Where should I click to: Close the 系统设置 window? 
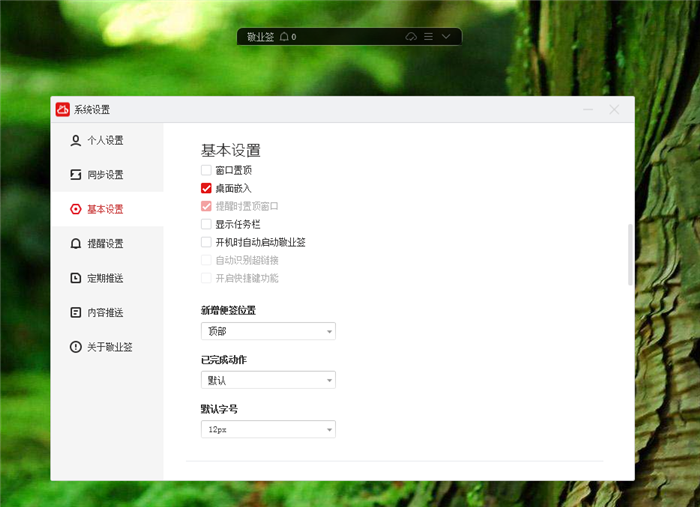(x=614, y=109)
